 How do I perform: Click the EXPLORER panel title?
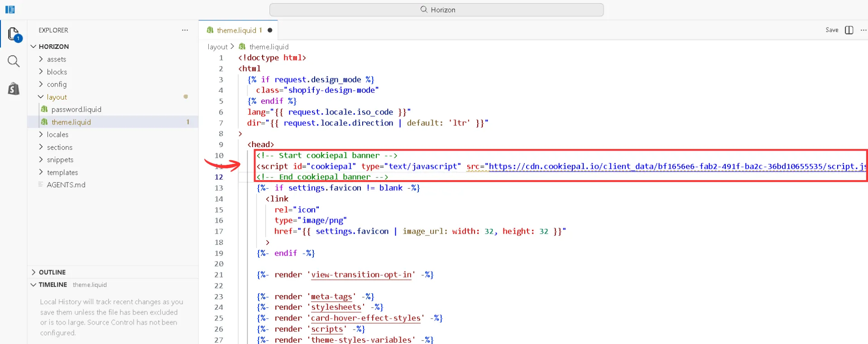point(53,30)
